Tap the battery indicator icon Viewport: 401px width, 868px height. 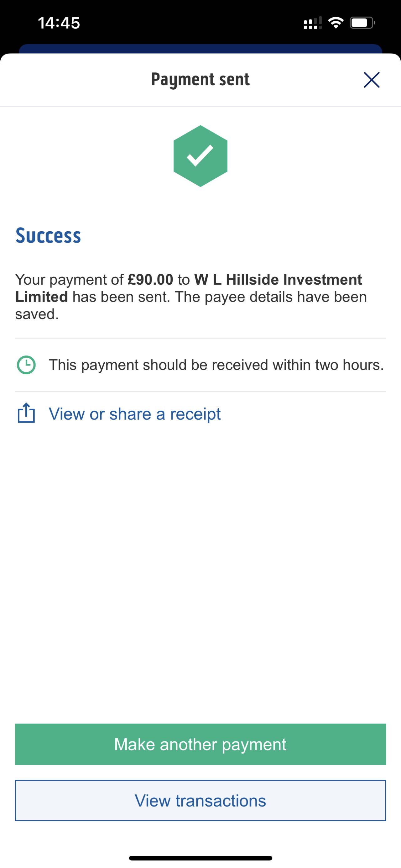[362, 23]
